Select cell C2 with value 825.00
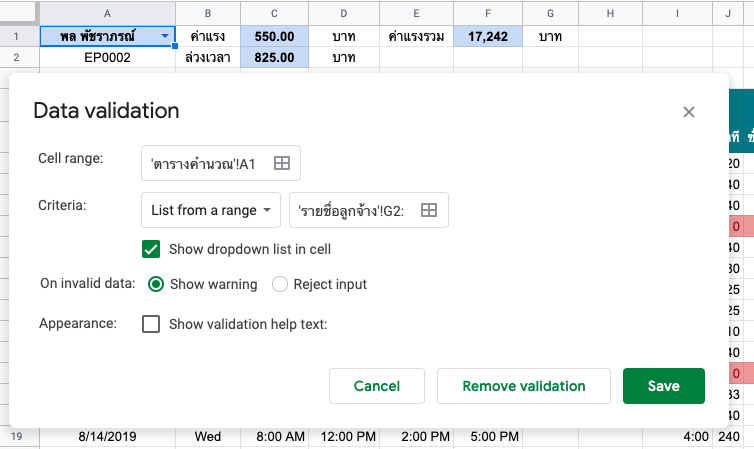 tap(275, 58)
